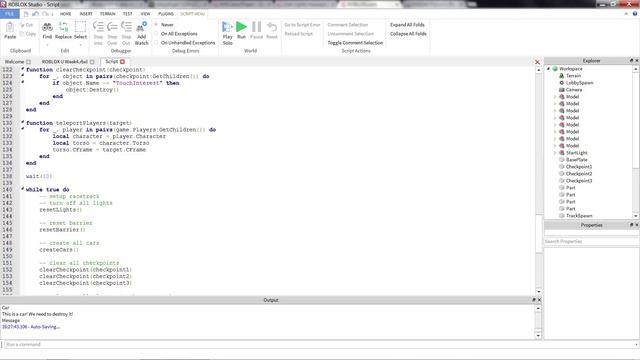The image size is (640, 360).
Task: Close the Output panel
Action: tap(539, 300)
